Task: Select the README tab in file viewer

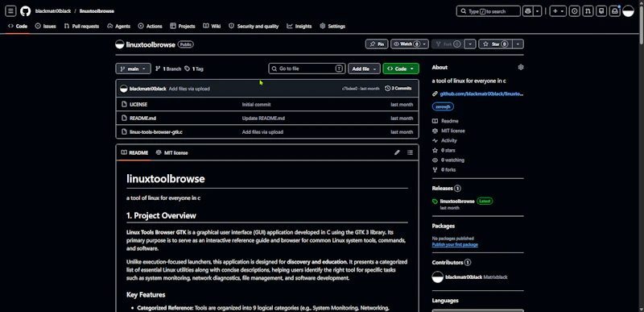Action: pyautogui.click(x=134, y=152)
